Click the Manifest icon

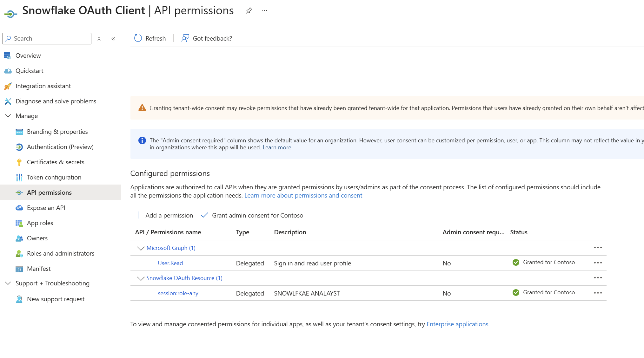point(19,269)
